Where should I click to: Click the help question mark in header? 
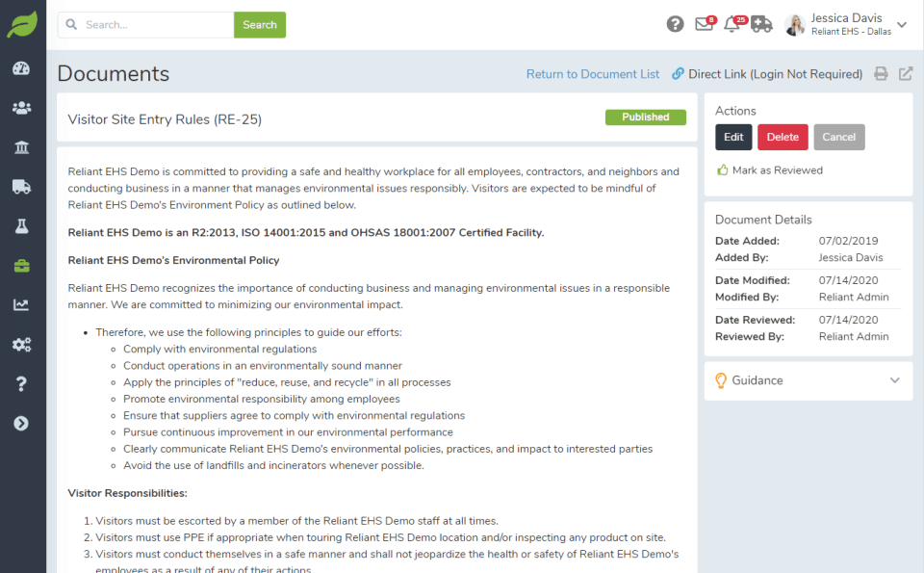[676, 25]
